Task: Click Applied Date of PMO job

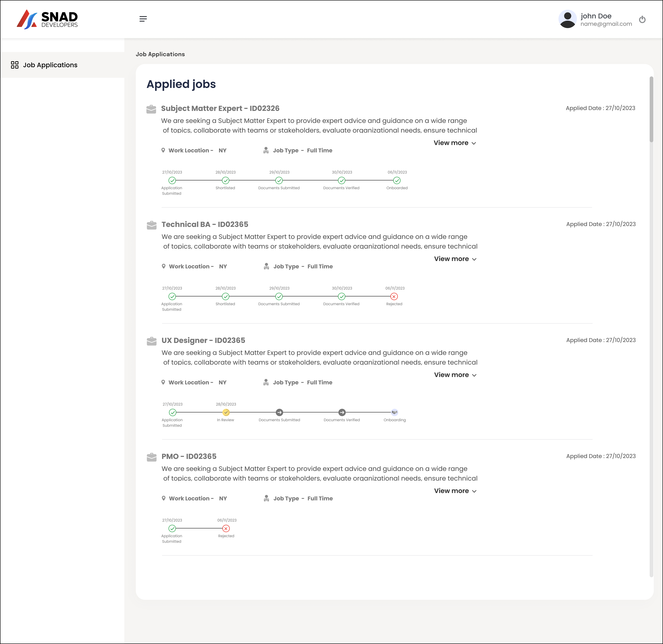Action: pyautogui.click(x=601, y=456)
